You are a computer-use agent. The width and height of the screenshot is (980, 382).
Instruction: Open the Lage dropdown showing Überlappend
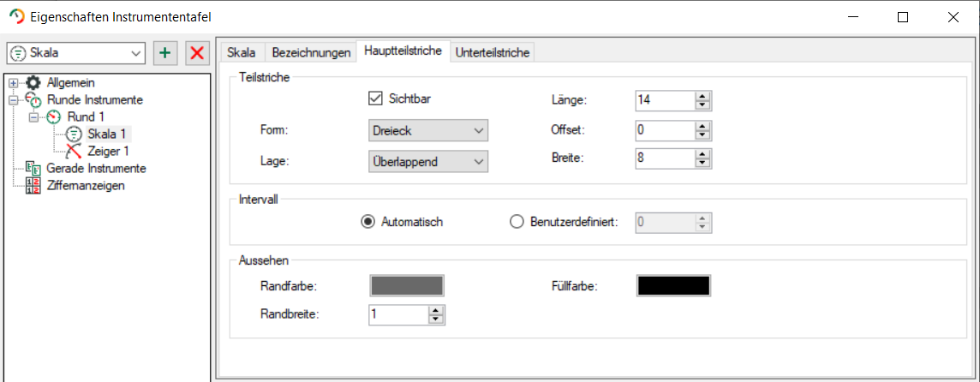428,160
